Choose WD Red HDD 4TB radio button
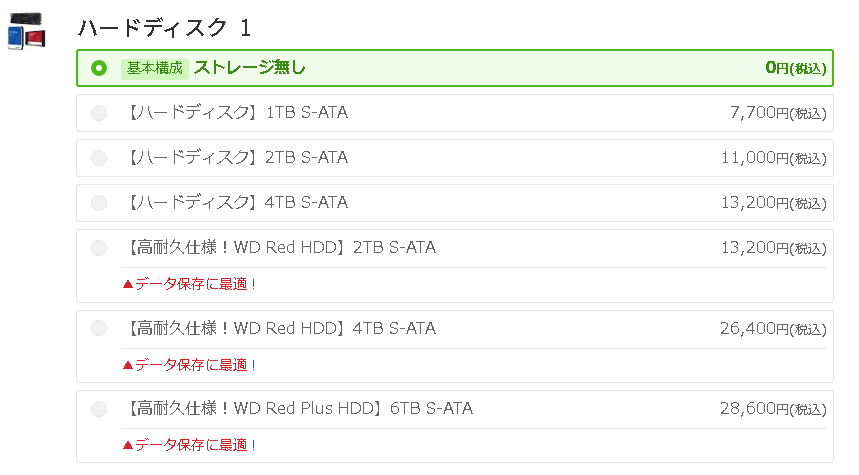Screen dimensions: 859x475 (x=99, y=329)
